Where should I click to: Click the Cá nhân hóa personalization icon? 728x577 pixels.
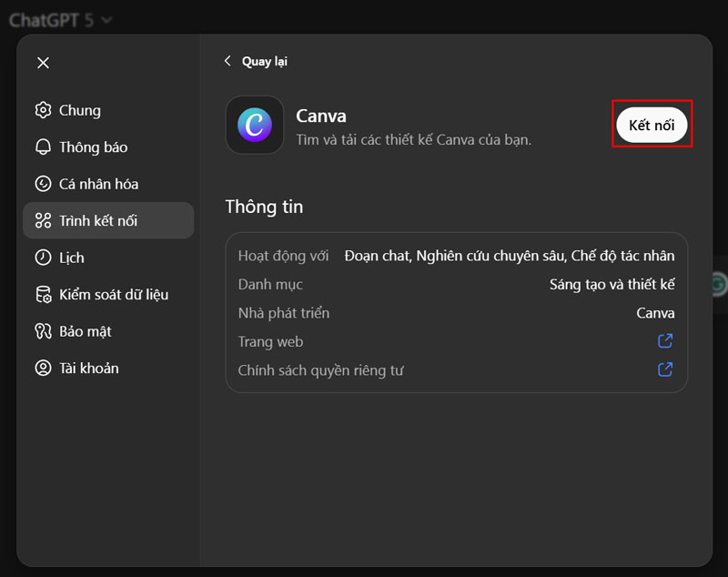click(x=43, y=184)
